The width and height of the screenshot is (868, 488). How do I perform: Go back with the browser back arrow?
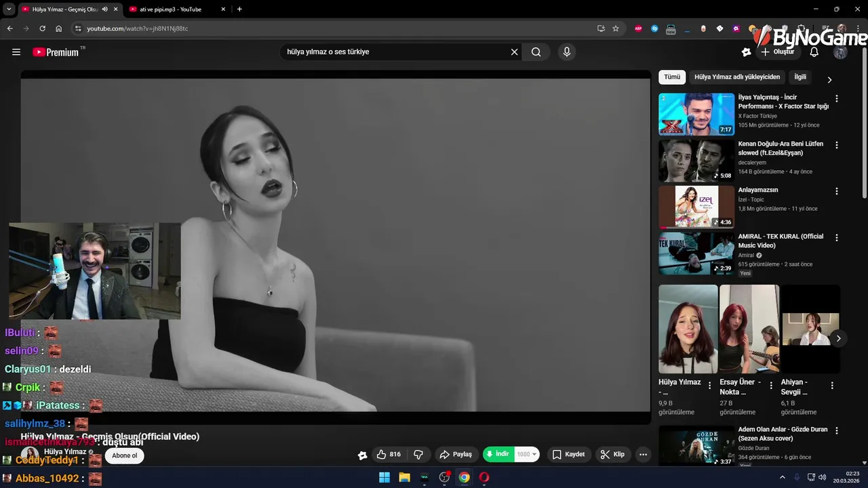[10, 28]
